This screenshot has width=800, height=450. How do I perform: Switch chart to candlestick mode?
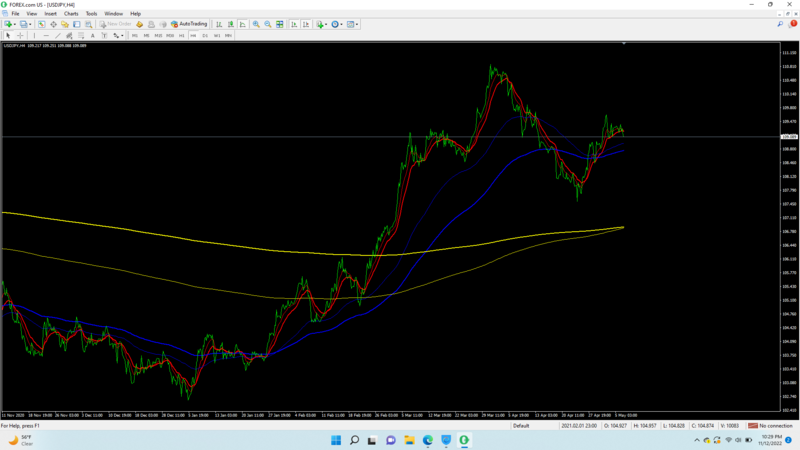tap(231, 24)
